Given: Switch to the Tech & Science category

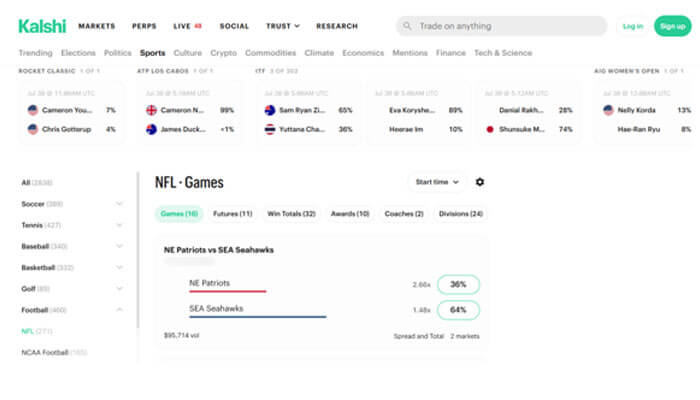Looking at the screenshot, I should pos(503,53).
